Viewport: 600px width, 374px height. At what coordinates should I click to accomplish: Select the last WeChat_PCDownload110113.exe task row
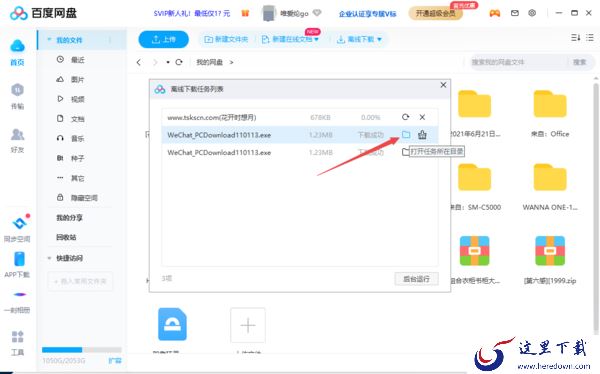tap(300, 152)
